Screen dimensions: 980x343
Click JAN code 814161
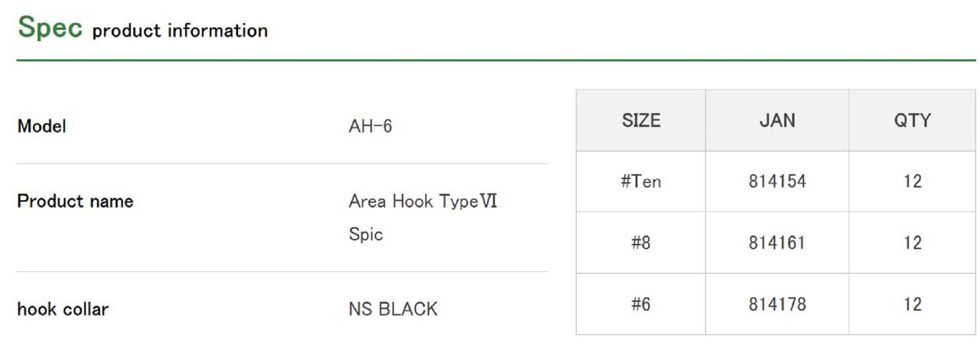click(x=777, y=243)
